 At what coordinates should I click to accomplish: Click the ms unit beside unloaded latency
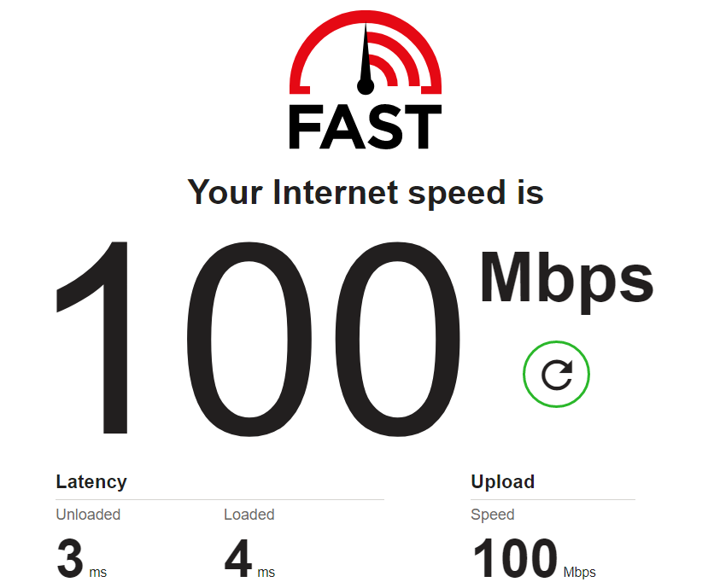[x=98, y=572]
